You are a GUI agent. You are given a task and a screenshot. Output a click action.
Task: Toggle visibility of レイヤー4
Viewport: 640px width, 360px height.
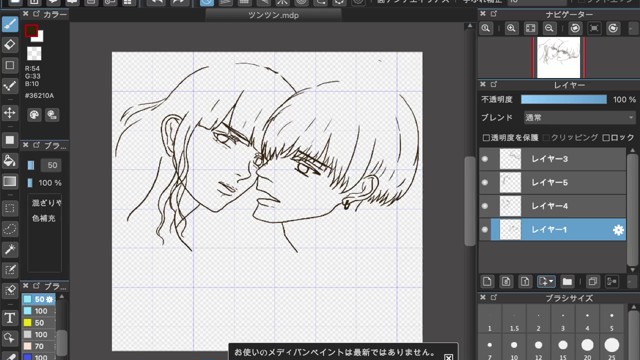coord(485,206)
